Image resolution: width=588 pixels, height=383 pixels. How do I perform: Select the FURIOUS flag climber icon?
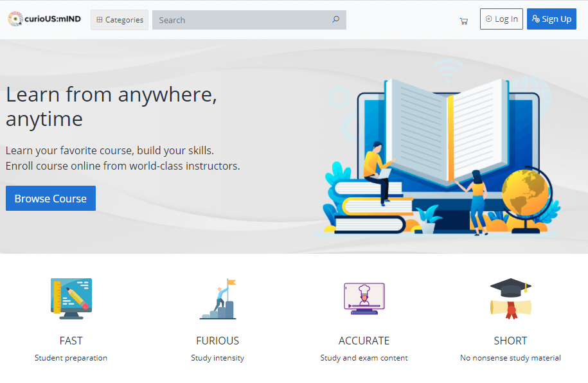click(218, 299)
